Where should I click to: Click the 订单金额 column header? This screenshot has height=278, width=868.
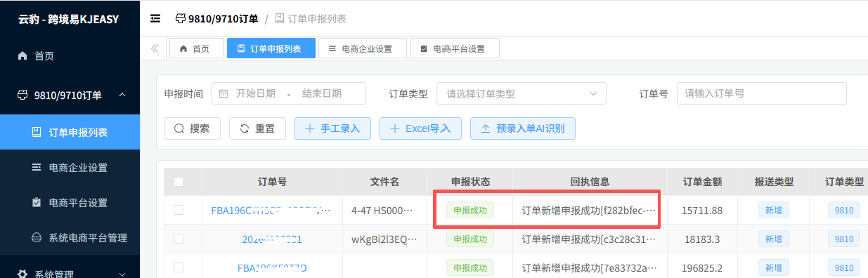click(702, 182)
